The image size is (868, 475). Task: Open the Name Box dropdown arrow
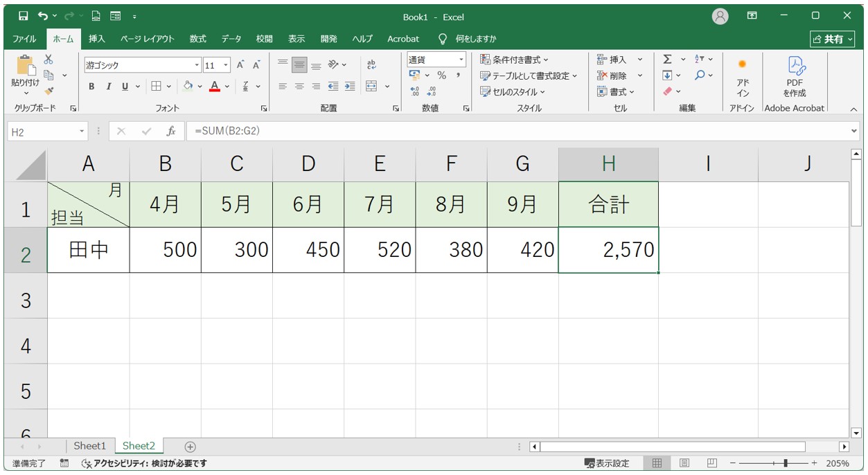(x=82, y=131)
